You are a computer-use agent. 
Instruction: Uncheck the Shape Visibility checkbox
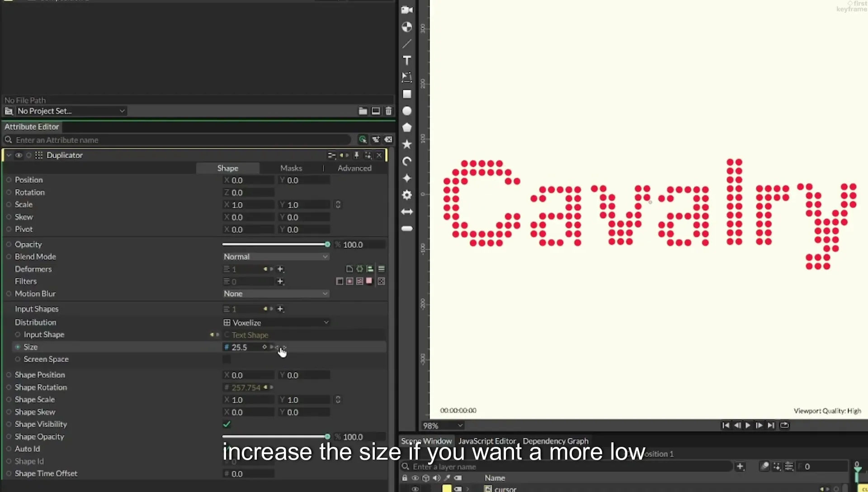point(226,424)
